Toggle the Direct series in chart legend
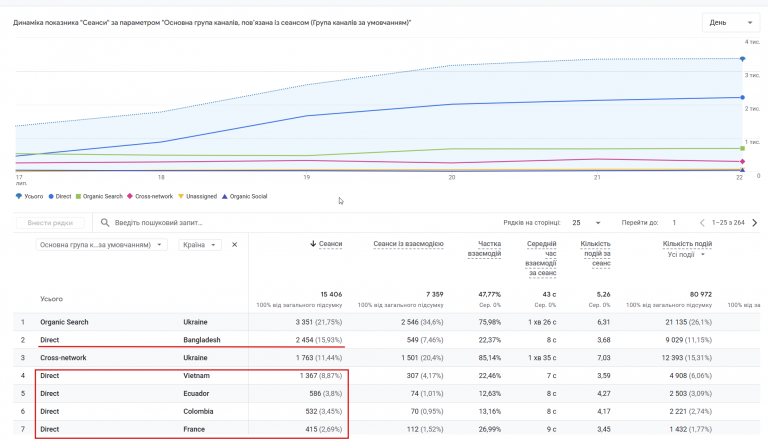The width and height of the screenshot is (768, 439). point(60,196)
